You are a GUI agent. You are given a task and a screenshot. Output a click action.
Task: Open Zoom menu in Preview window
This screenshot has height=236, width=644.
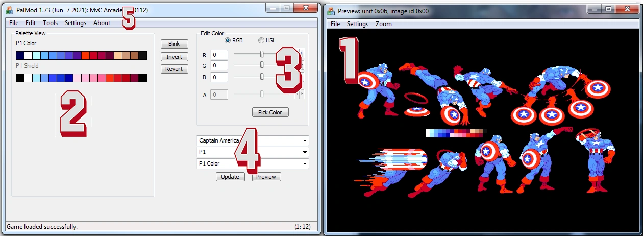pyautogui.click(x=384, y=24)
